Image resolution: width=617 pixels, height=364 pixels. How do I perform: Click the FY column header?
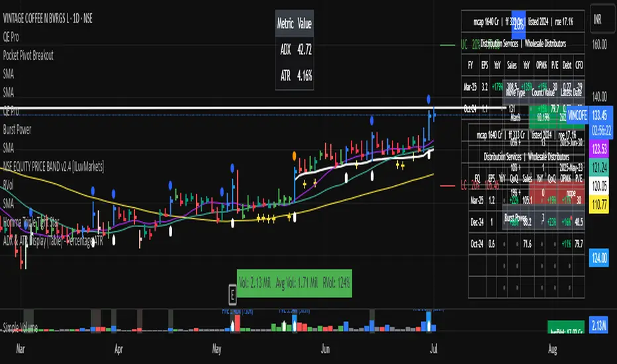click(470, 66)
